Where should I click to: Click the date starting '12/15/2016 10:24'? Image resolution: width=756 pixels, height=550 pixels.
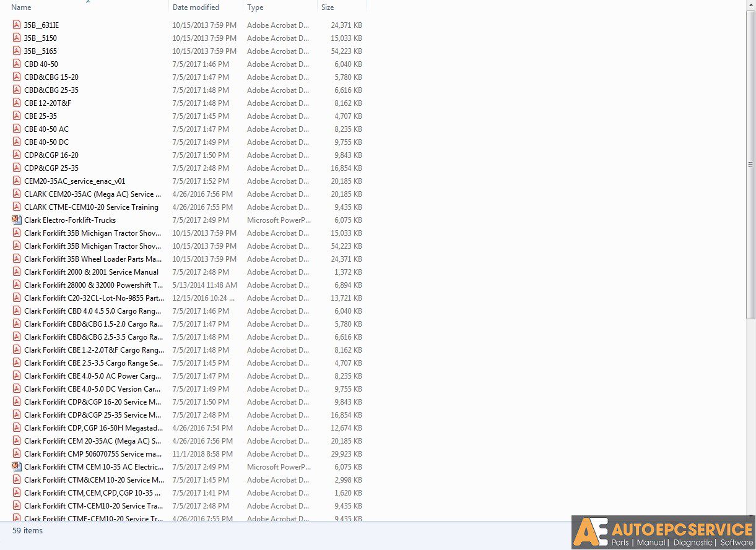click(203, 298)
